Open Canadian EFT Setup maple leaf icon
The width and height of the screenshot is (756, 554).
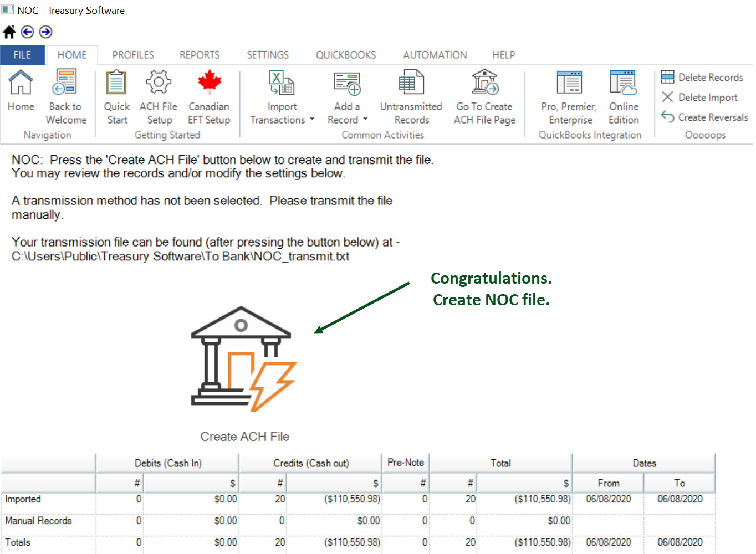[x=209, y=82]
